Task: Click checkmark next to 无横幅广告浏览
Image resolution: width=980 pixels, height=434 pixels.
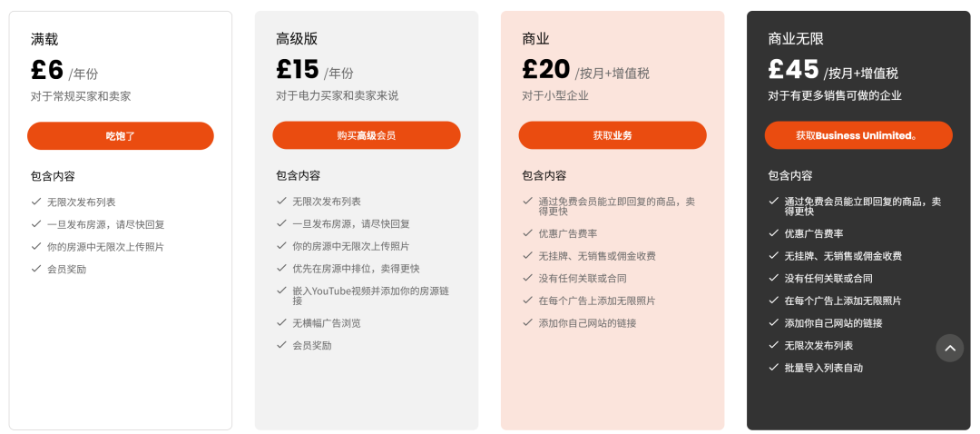Action: click(x=282, y=322)
